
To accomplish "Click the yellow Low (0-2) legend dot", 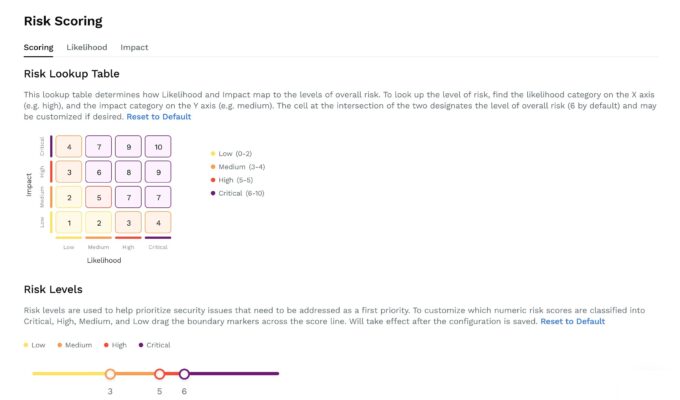I will pyautogui.click(x=211, y=153).
